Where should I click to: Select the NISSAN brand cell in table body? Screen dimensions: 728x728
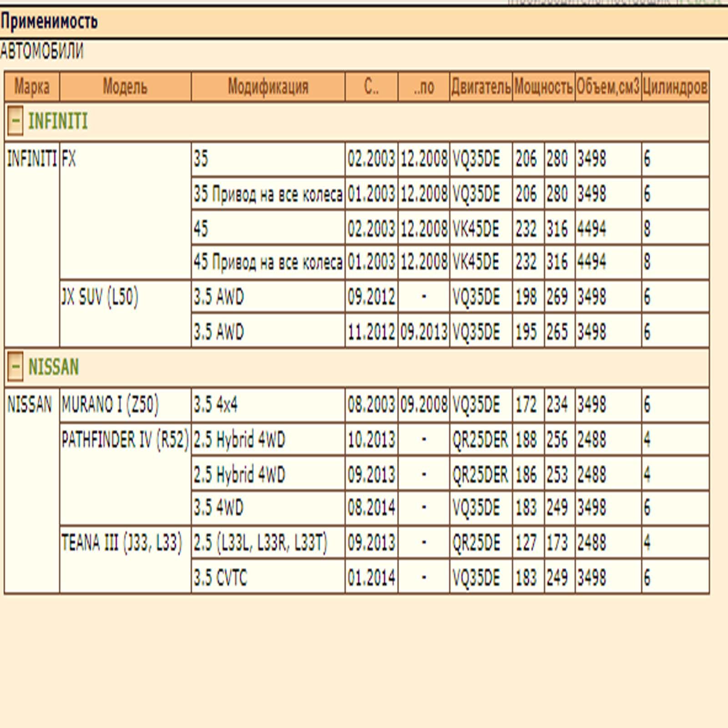coord(32,490)
